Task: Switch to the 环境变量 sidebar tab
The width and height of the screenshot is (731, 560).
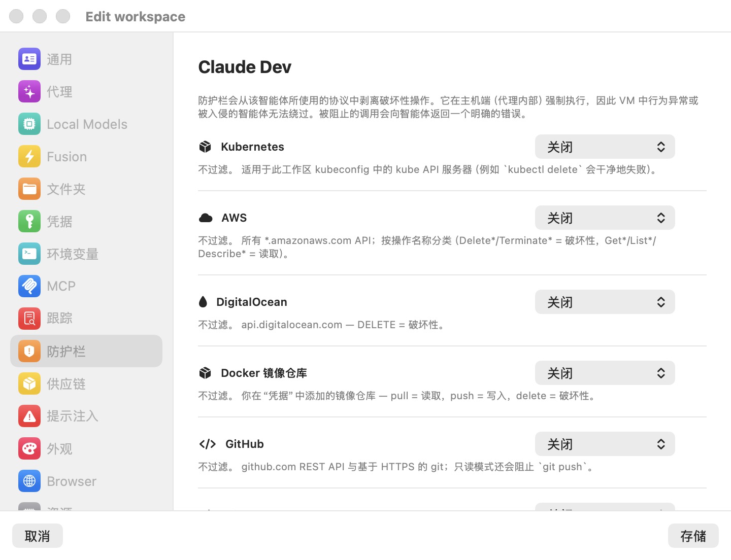Action: 86,254
